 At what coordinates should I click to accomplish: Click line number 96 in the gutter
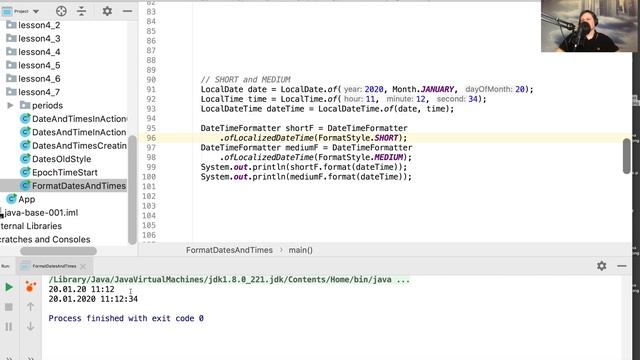pyautogui.click(x=151, y=138)
